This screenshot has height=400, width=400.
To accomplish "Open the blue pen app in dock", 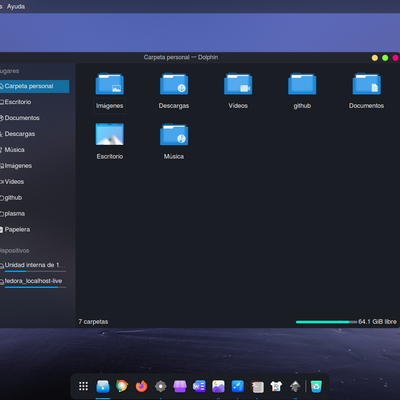I will 238,386.
